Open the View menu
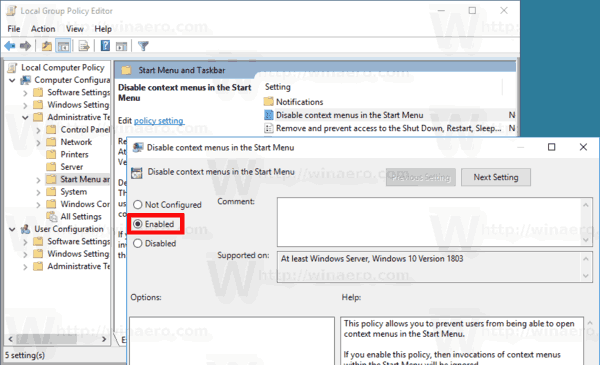The width and height of the screenshot is (600, 365). pos(75,29)
